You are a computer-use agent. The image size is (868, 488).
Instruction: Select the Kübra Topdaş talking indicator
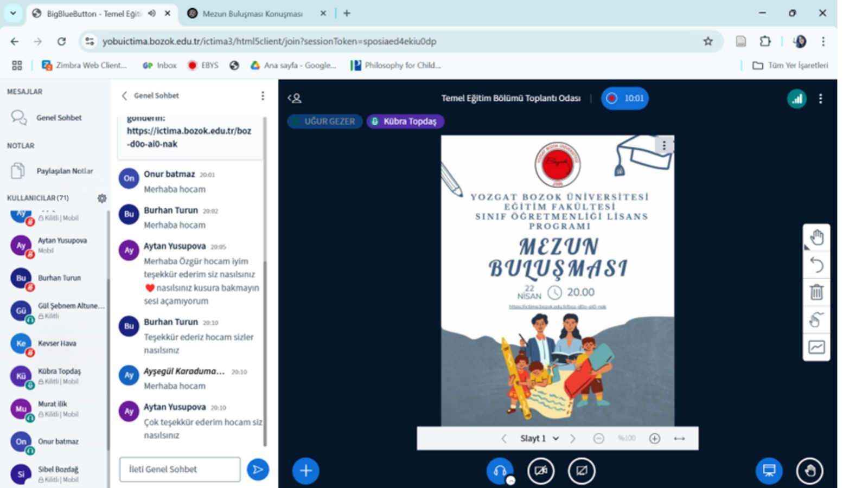click(x=405, y=121)
